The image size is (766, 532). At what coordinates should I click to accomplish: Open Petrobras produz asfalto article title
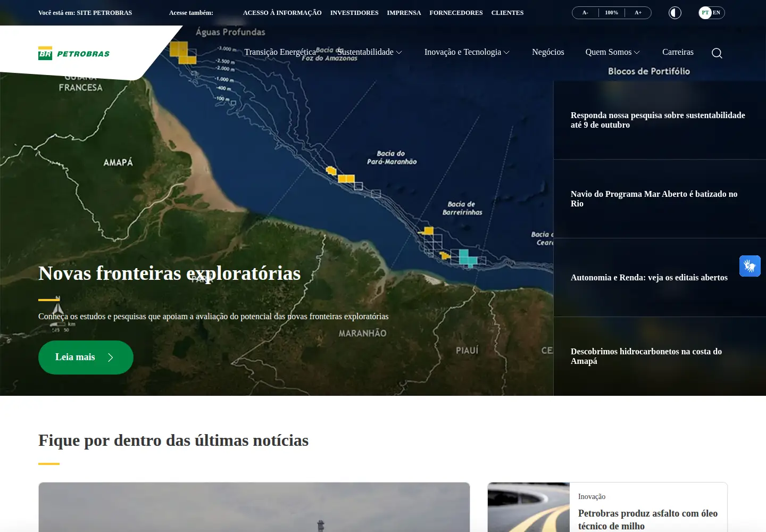click(x=648, y=520)
